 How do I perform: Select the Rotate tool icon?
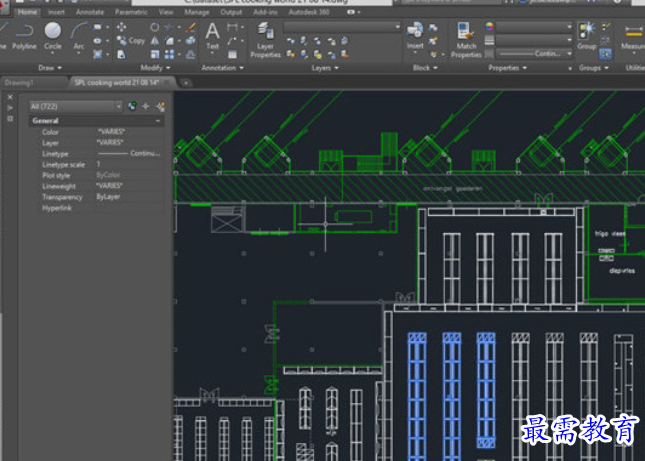coord(154,27)
